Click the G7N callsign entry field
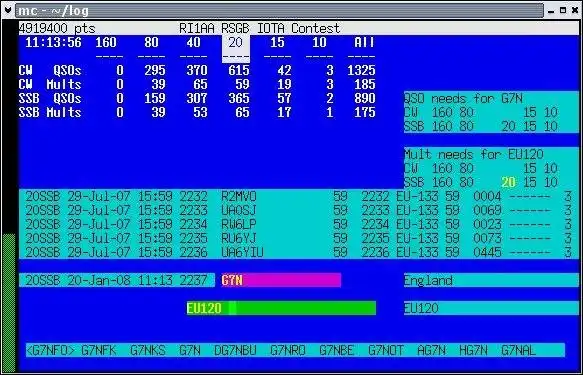583x375 pixels. point(281,280)
